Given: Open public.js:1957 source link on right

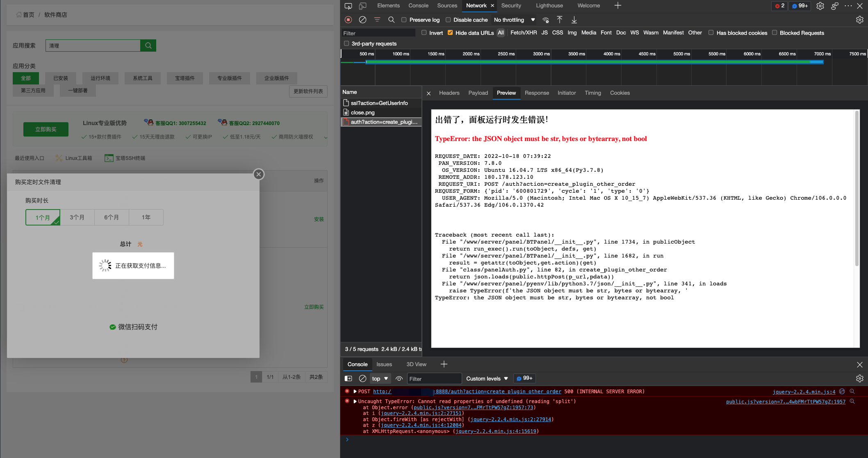Looking at the screenshot, I should pos(786,401).
